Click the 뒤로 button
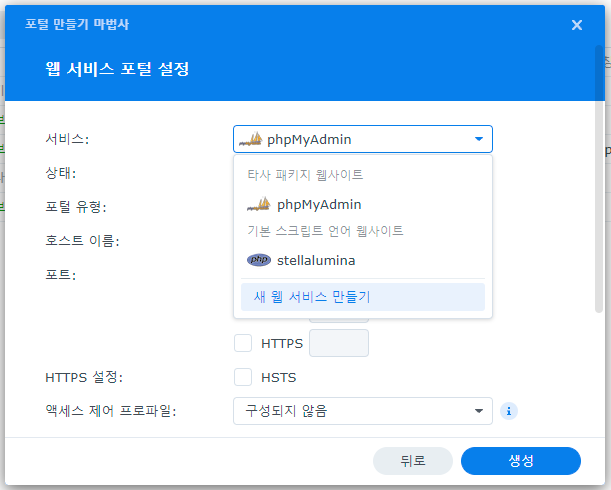This screenshot has width=611, height=490. coord(413,460)
